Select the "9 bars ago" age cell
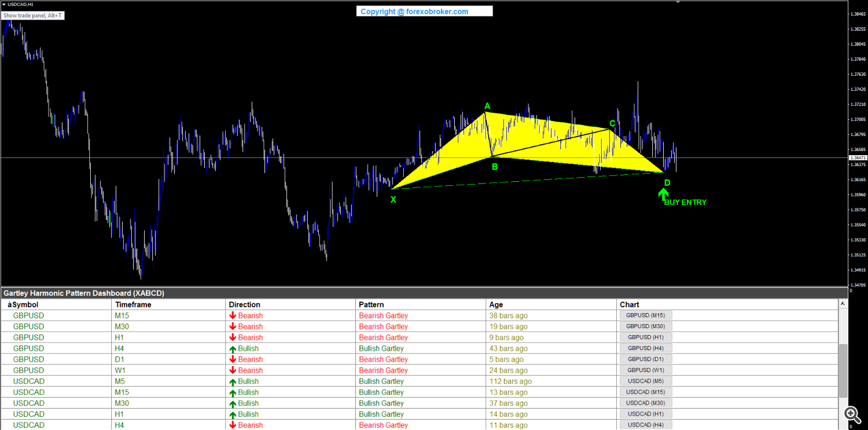868x430 pixels. [x=506, y=337]
